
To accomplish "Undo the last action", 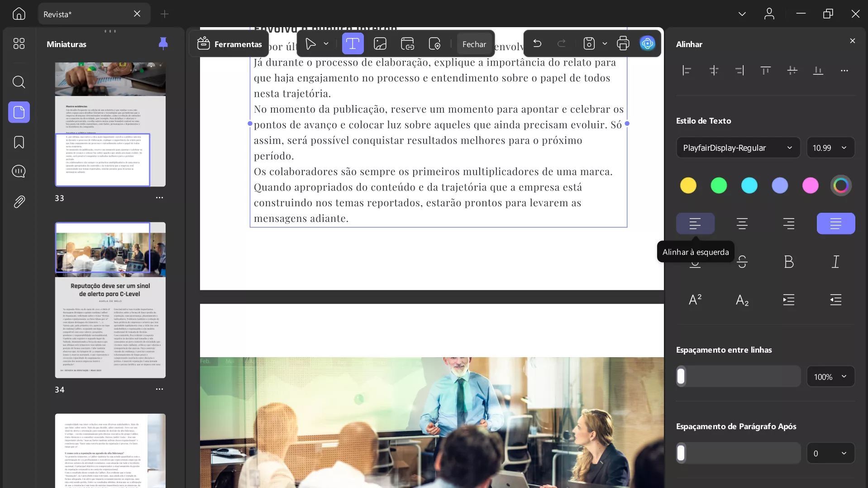I will click(x=537, y=43).
